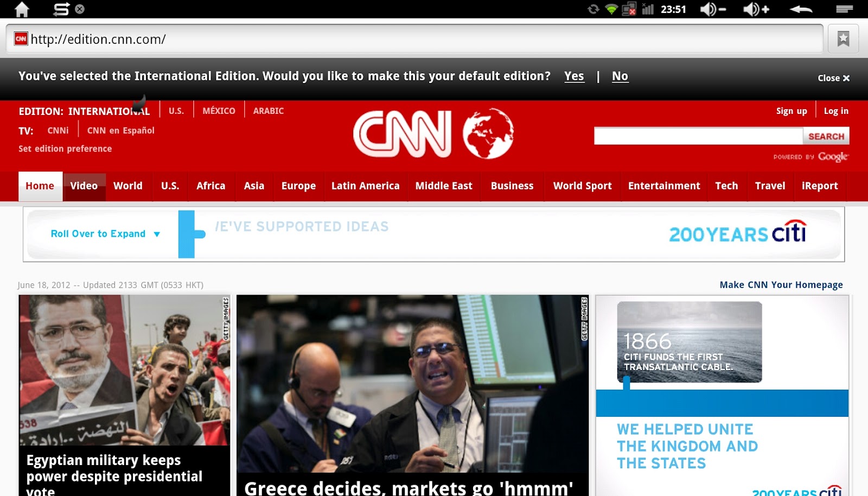The height and width of the screenshot is (496, 868).
Task: Open the Middle East section tab
Action: [x=444, y=186]
